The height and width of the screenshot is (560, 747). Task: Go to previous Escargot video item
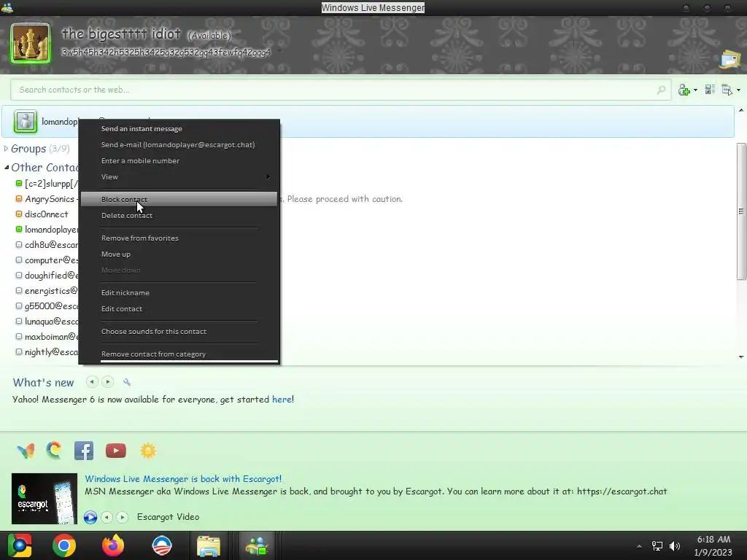(107, 517)
